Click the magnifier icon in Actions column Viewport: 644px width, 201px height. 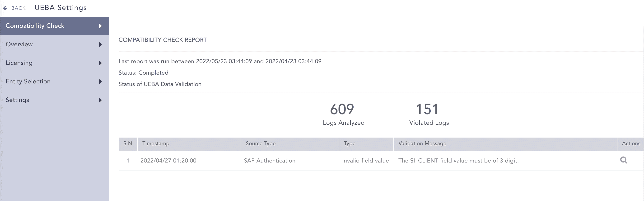624,160
